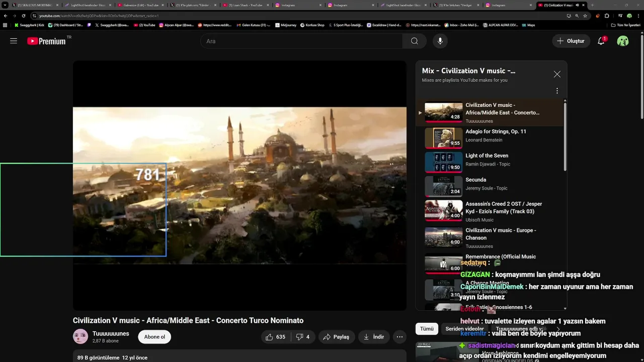
Task: Open Maps bookmark
Action: click(528, 25)
